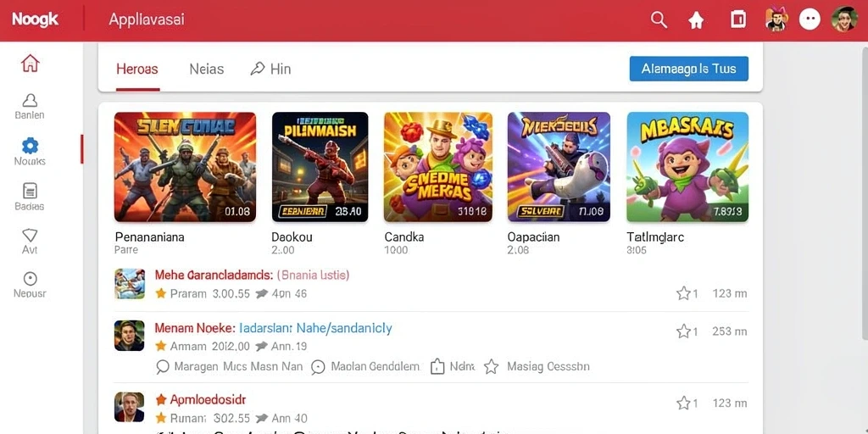Switch to the Heroas tab

click(x=137, y=70)
